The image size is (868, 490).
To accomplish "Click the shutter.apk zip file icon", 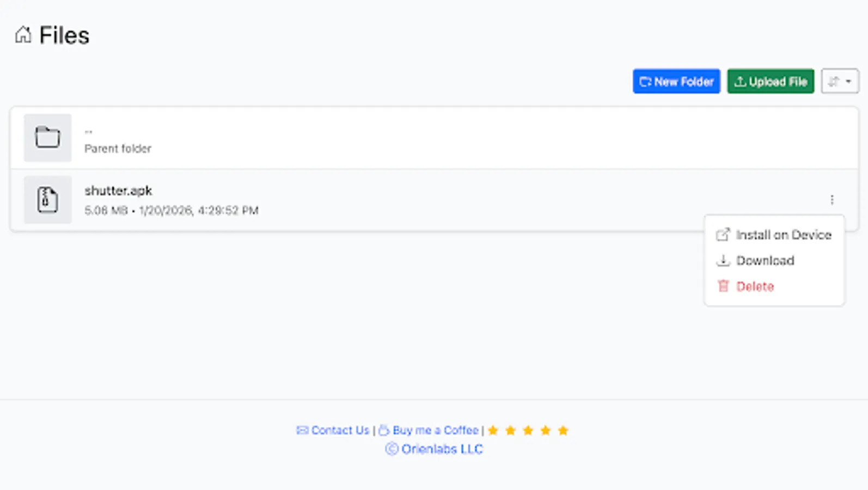I will (47, 200).
